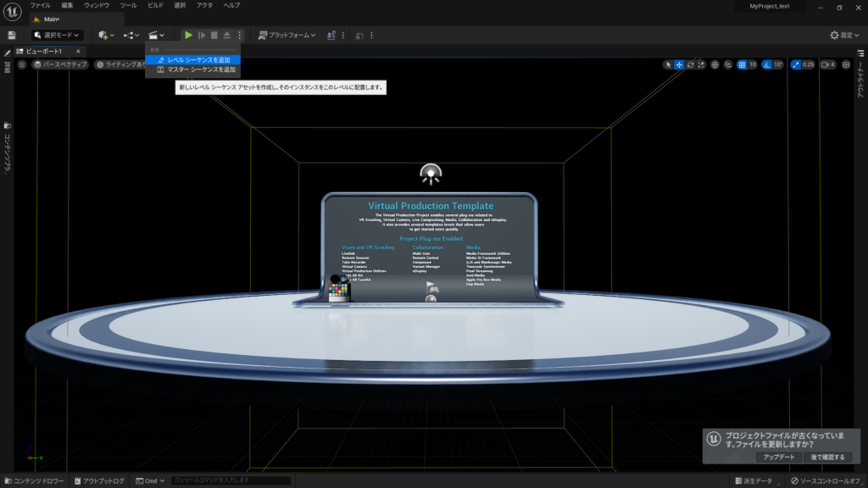This screenshot has height=488, width=868.
Task: Select the Scale tool in viewport toolbar
Action: (x=701, y=64)
